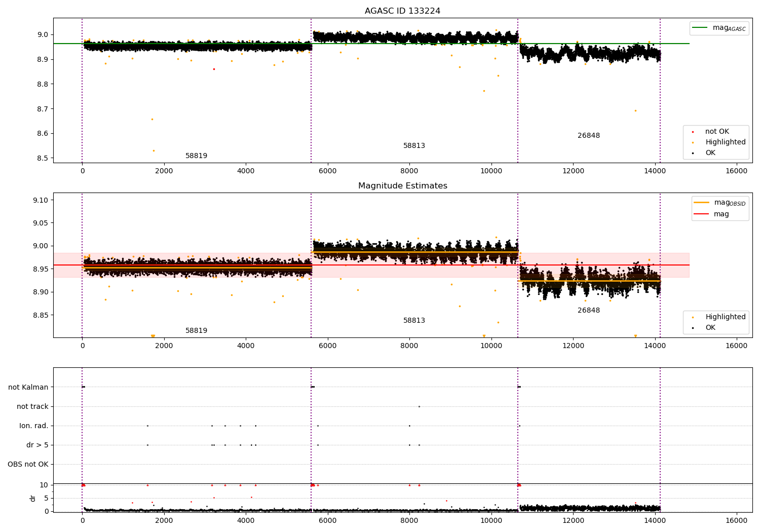Click the 9.10 tick on Magnitude Estimates y-axis
Viewport: 760px width, 532px height.
40,201
